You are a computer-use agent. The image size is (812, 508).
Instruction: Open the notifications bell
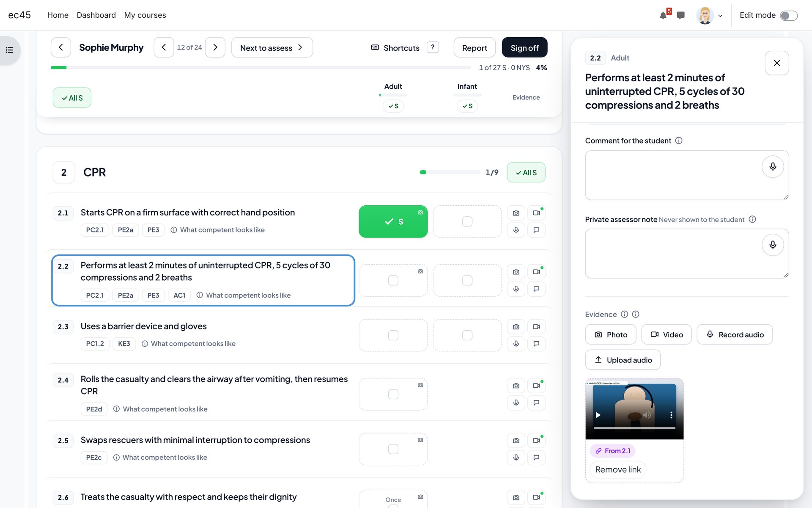[x=663, y=16]
